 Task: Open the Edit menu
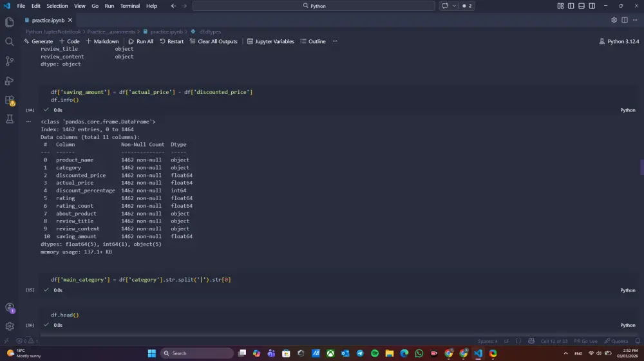point(35,6)
